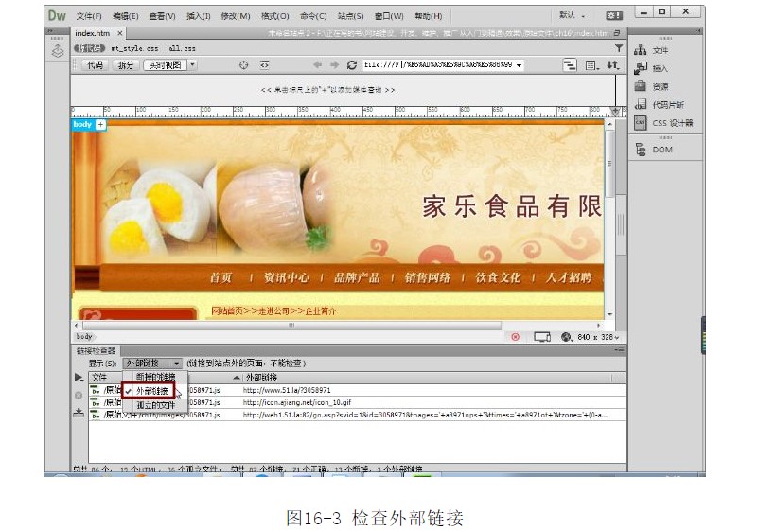
Task: Open the CSS 设计器 panel icon
Action: [x=641, y=122]
